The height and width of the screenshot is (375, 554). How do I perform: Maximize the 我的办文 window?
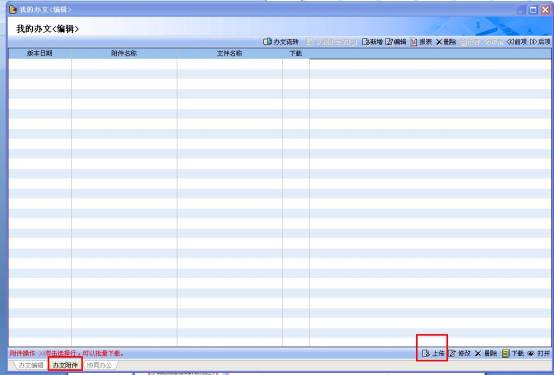pos(533,10)
